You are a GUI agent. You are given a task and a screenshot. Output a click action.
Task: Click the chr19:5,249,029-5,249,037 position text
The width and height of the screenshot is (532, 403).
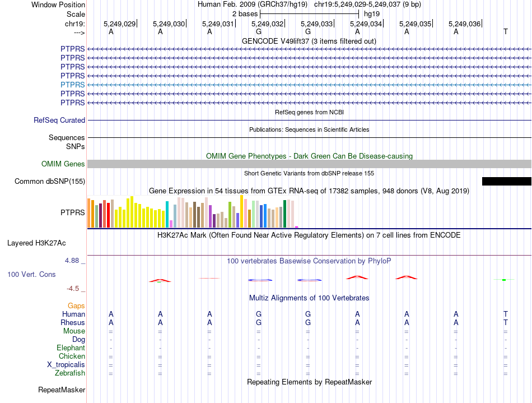367,4
